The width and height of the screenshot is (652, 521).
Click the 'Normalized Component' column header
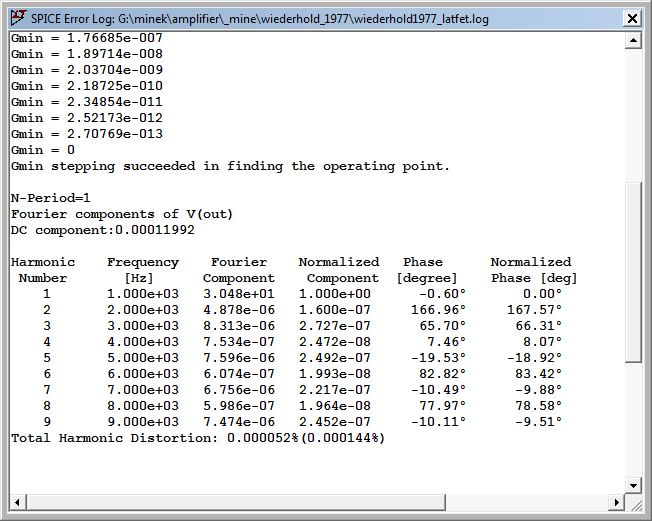tap(339, 270)
